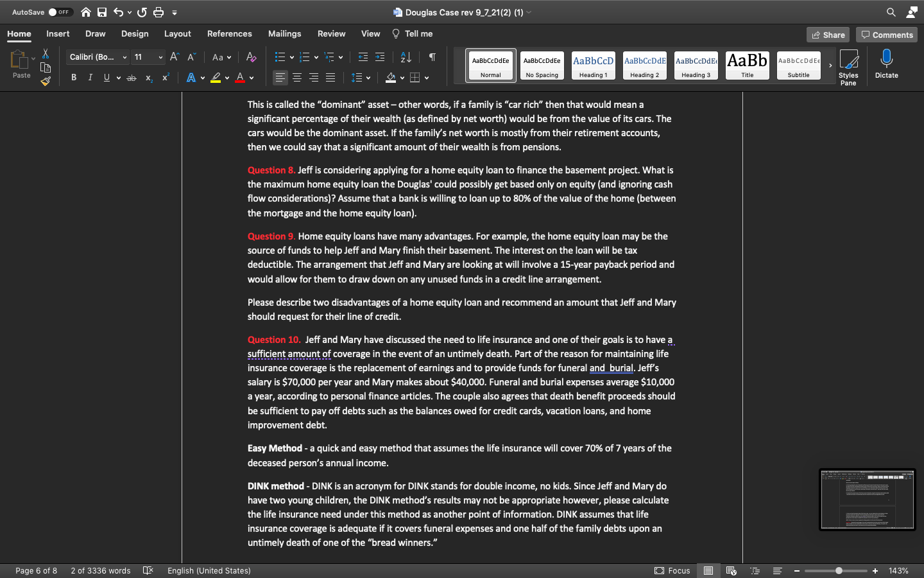
Task: Apply the No Spacing style
Action: coord(542,66)
